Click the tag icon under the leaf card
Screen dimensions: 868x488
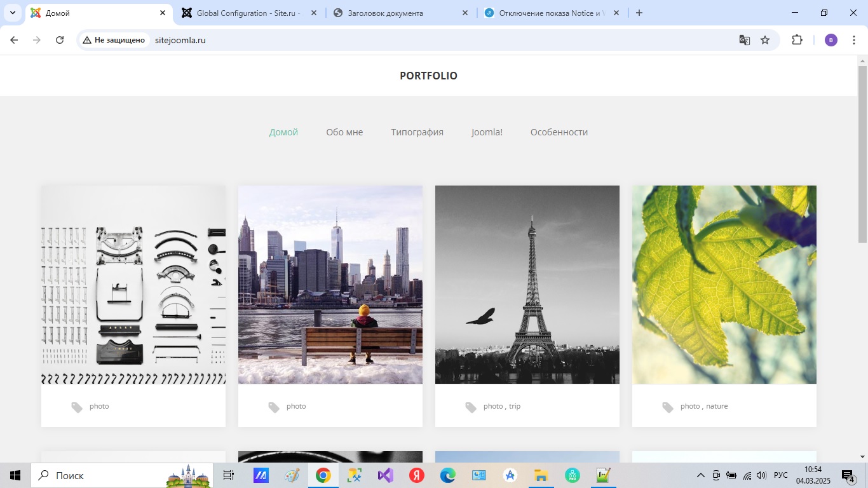tap(668, 407)
